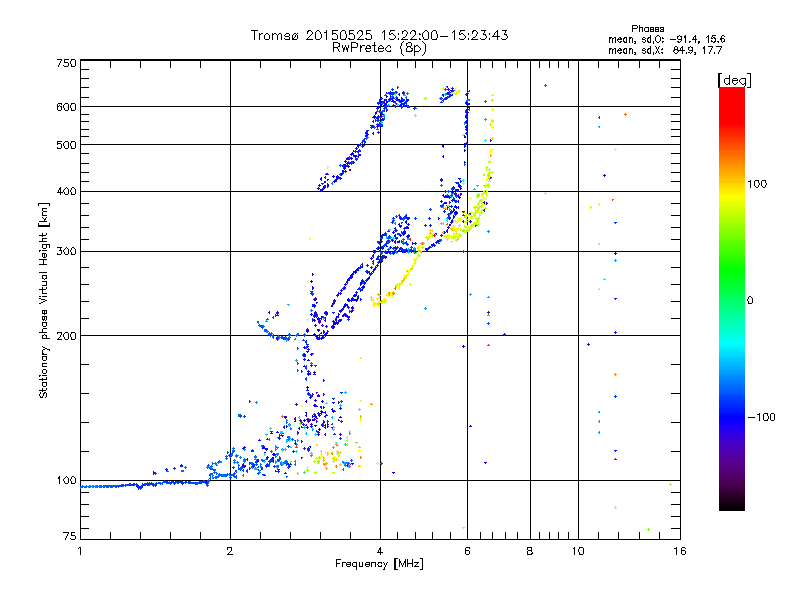Click the colorbar tick label '-100'
Viewport: 800px width, 600px height.
pyautogui.click(x=761, y=417)
